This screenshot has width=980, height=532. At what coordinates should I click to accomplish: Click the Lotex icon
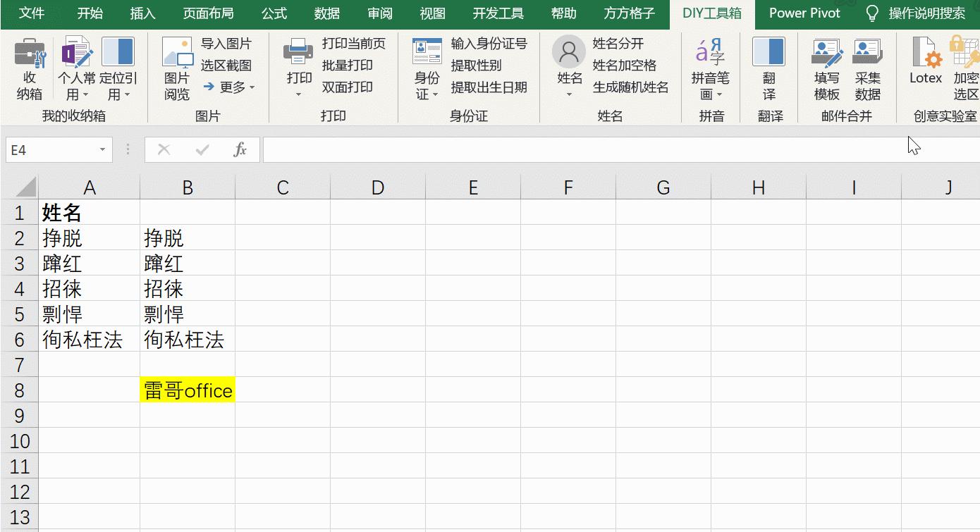tap(926, 54)
